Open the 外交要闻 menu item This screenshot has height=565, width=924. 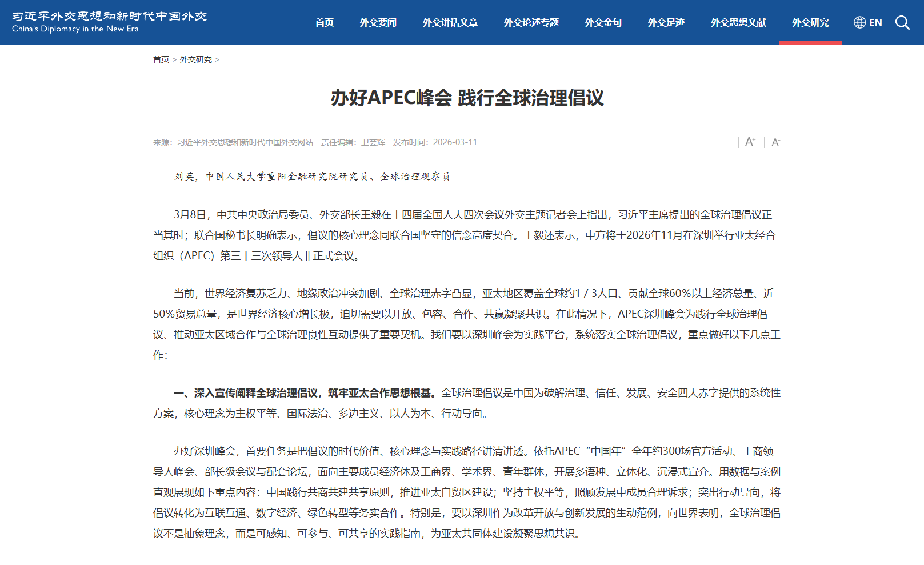tap(378, 22)
